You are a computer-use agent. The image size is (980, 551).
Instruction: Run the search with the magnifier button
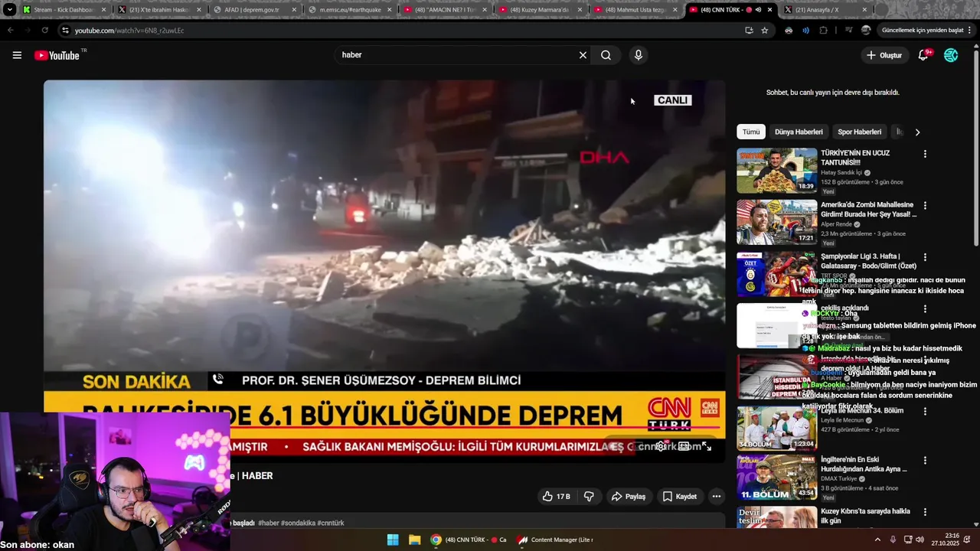coord(606,55)
